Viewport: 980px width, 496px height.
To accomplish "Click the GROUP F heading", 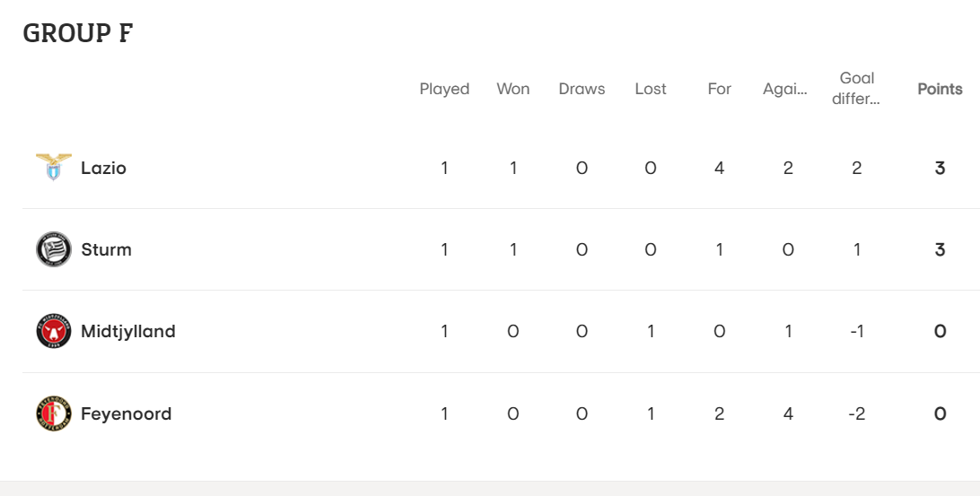I will [x=78, y=32].
